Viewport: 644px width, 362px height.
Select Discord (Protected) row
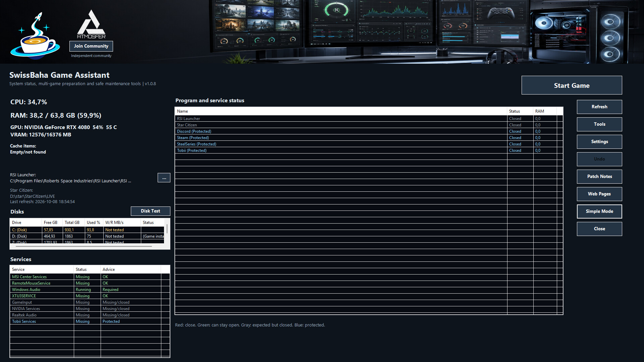click(369, 131)
